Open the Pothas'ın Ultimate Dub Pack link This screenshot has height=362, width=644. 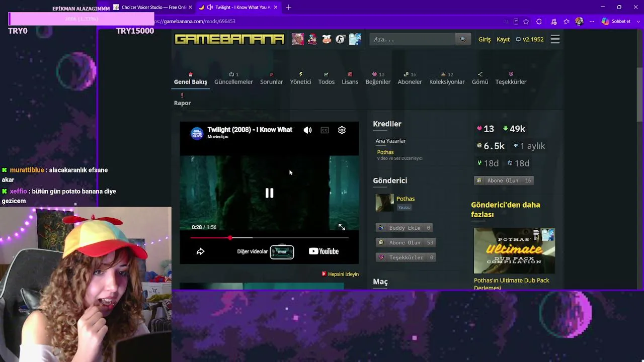point(512,284)
